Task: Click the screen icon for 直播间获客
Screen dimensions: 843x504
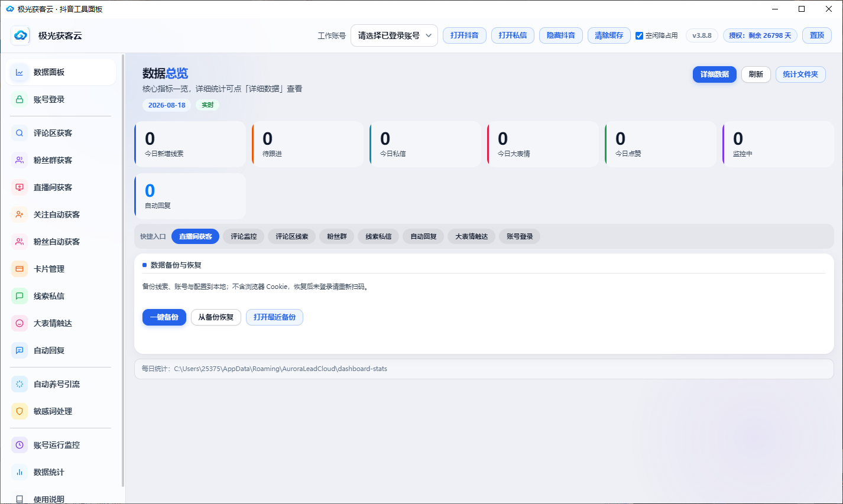Action: point(20,187)
